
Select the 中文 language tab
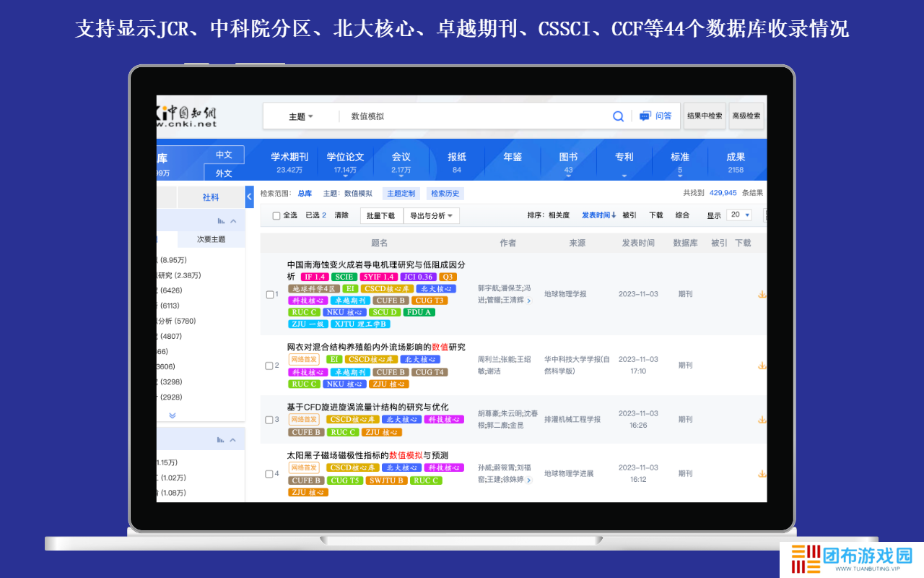click(224, 155)
